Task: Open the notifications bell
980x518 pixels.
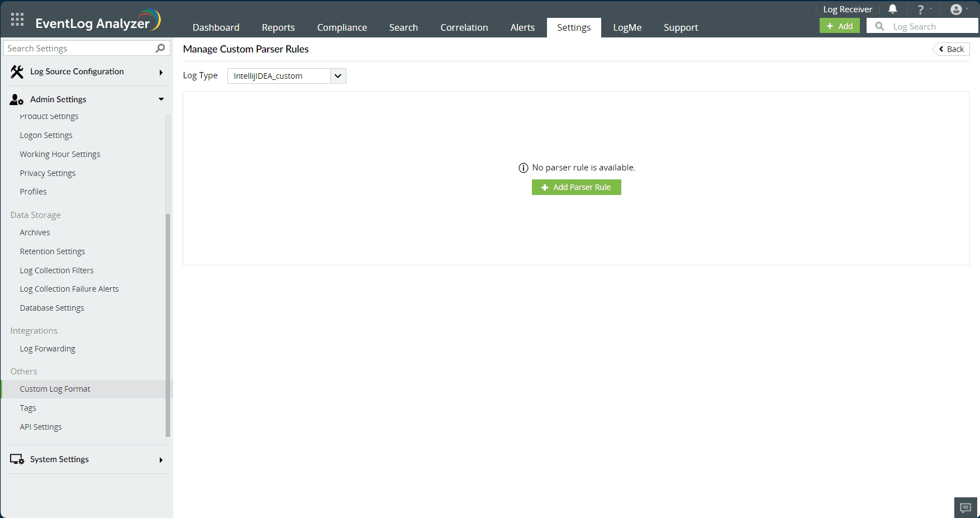Action: point(893,9)
